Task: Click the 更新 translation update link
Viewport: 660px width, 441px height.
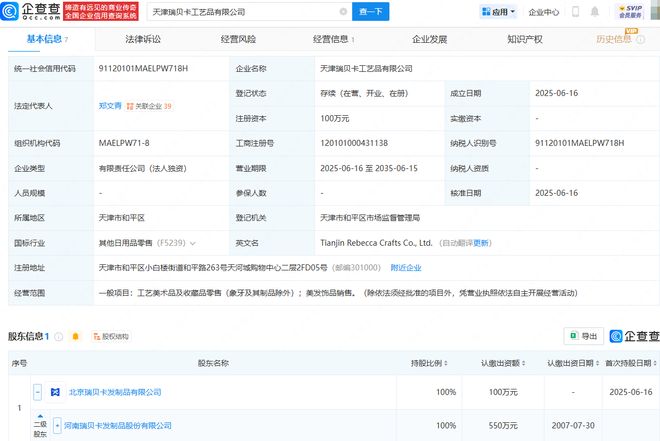Action: click(x=481, y=243)
